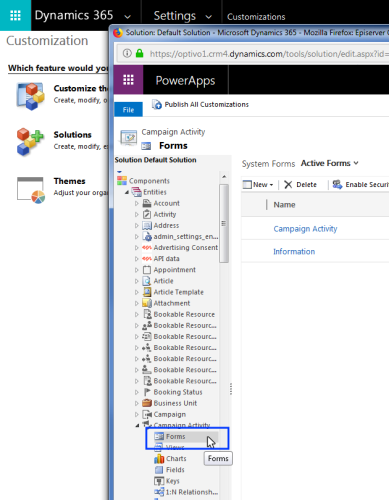Image resolution: width=389 pixels, height=500 pixels.
Task: Click the tree scrollbar up arrow
Action: tap(224, 176)
